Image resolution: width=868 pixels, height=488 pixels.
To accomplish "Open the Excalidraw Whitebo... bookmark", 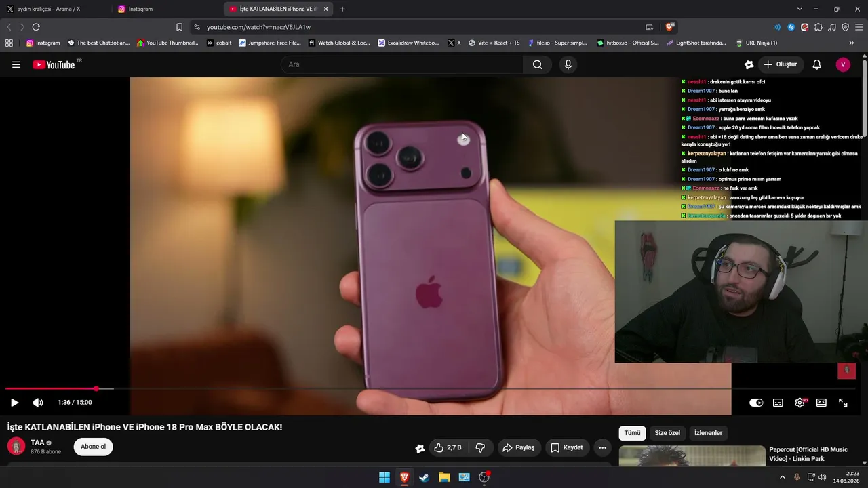I will [x=408, y=43].
